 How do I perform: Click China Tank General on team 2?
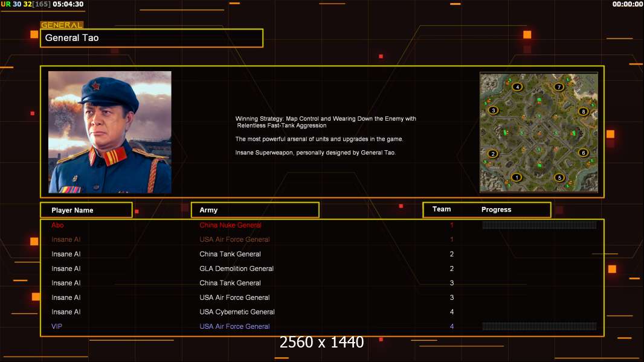(230, 254)
